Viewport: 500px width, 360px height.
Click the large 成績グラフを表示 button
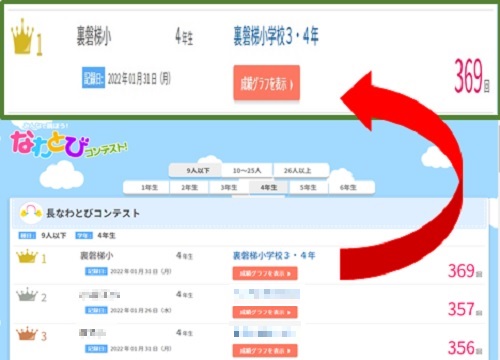(267, 83)
